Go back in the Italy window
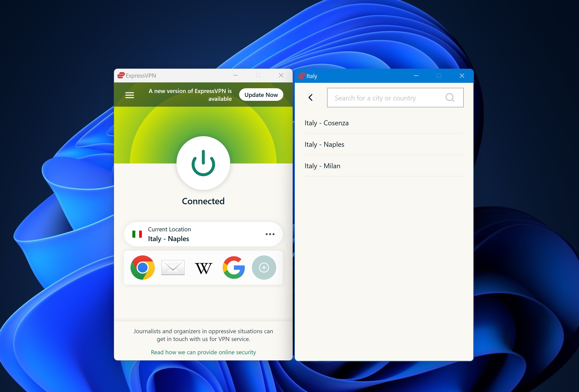 coord(310,97)
